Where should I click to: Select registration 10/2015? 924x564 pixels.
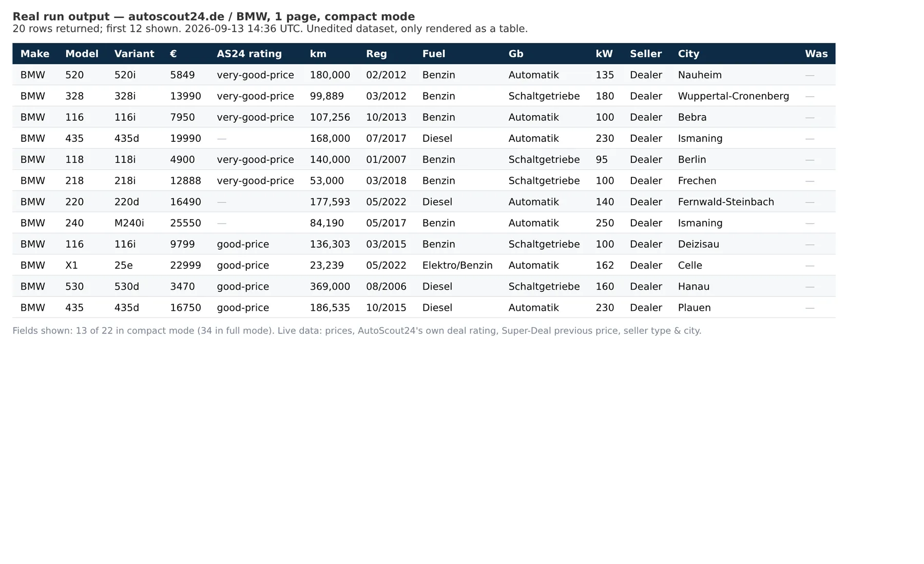(x=386, y=308)
